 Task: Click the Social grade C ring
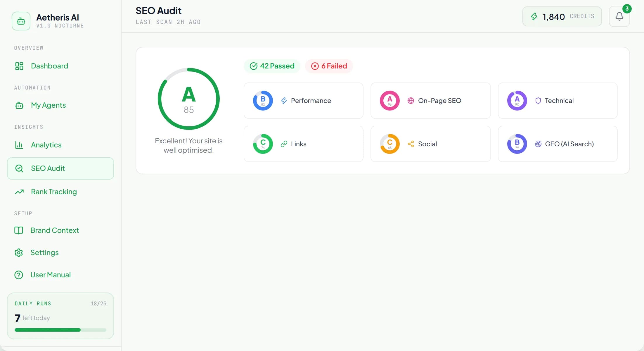[390, 144]
